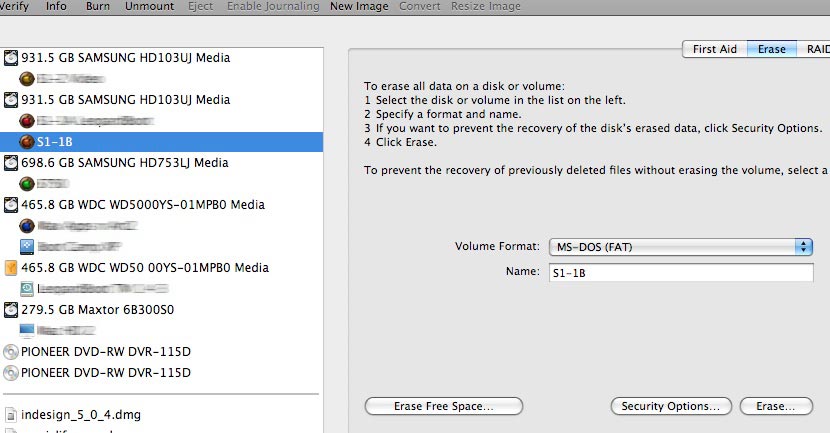Image resolution: width=830 pixels, height=433 pixels.
Task: Click the 279.5 GB Maxtor 6B300S0 disk icon
Action: pyautogui.click(x=11, y=310)
